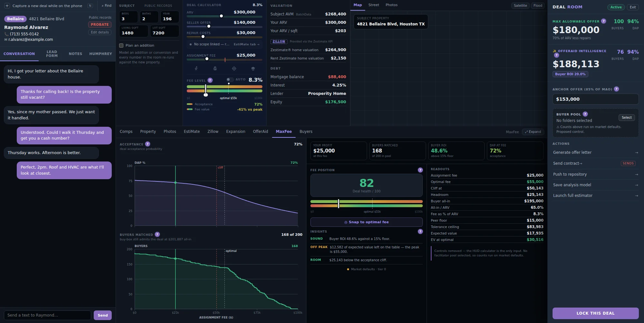The height and width of the screenshot is (323, 644).
Task: Open the Buyers Matched help icon
Action: pos(157,235)
